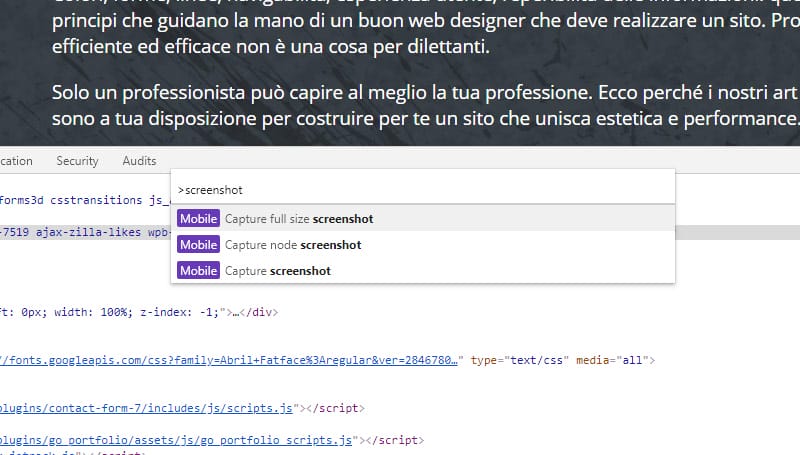The height and width of the screenshot is (455, 800).
Task: Switch to the Security tab
Action: [77, 161]
